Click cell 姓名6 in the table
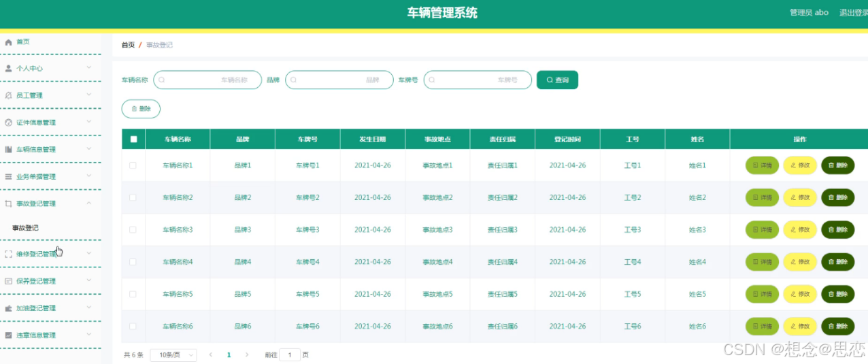Screen dimensions: 868x364 tap(697, 327)
